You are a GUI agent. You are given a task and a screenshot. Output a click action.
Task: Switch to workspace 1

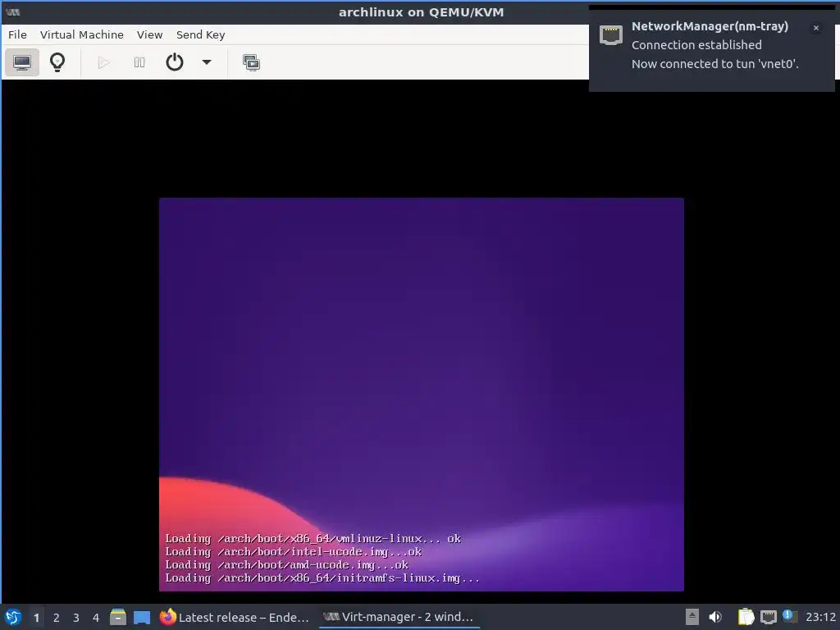36,618
